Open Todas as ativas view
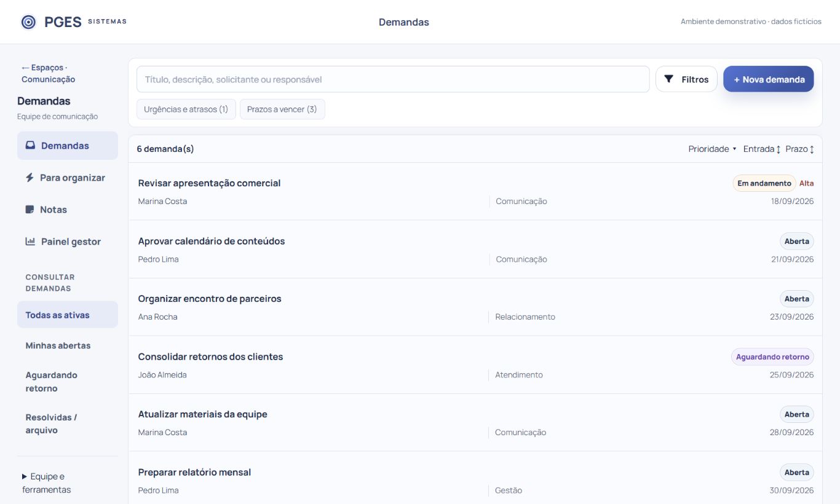840x504 pixels. [x=68, y=315]
